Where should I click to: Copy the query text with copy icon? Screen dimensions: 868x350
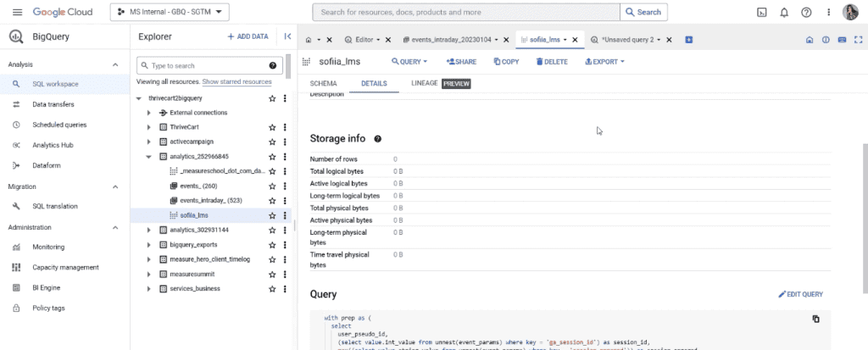pyautogui.click(x=815, y=319)
